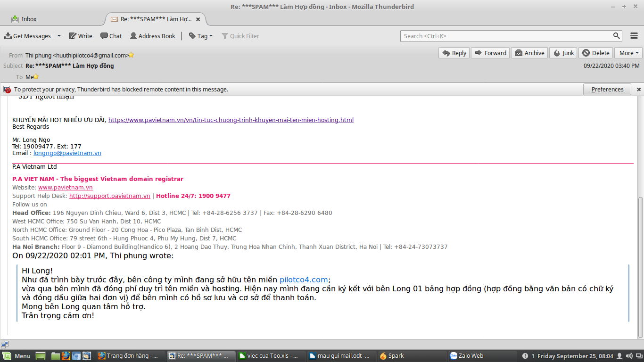Open the More actions dropdown

[628, 53]
